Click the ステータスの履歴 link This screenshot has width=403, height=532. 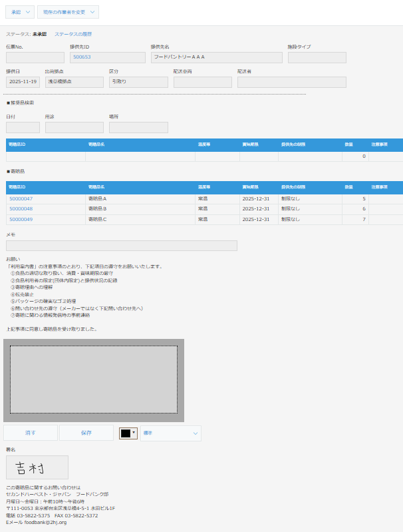click(73, 34)
